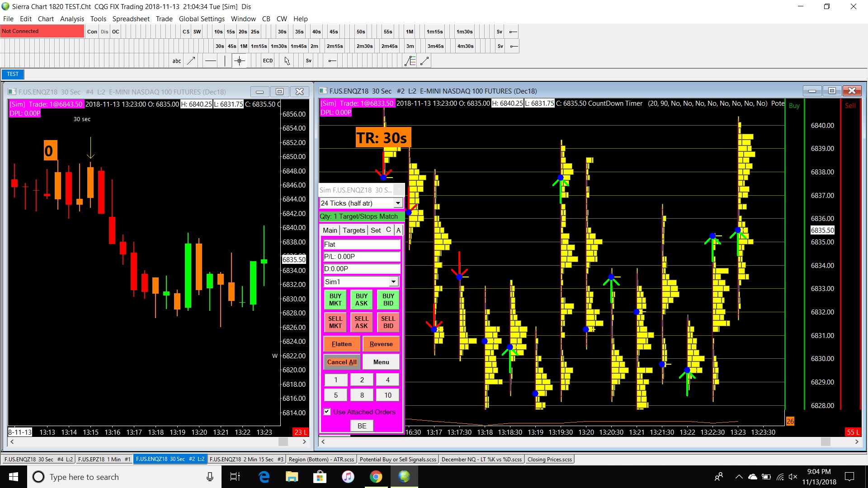Screen dimensions: 868x488
Task: Toggle the SW toolbar button
Action: point(197,32)
